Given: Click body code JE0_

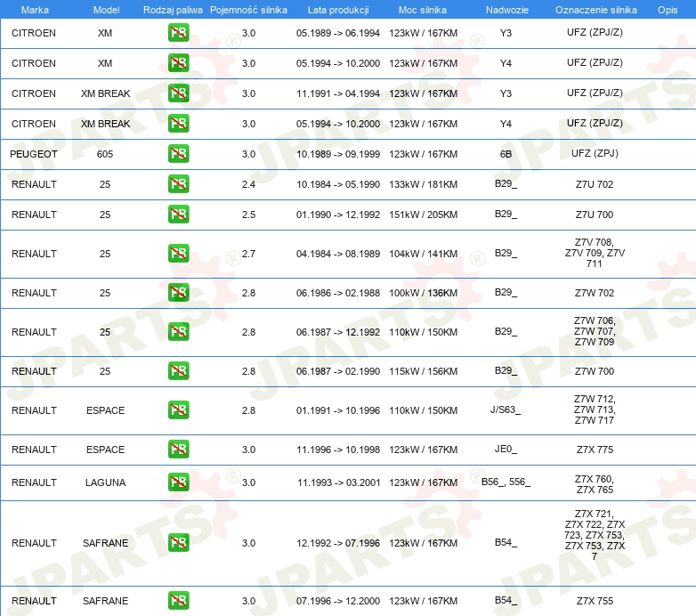Looking at the screenshot, I should 506,450.
